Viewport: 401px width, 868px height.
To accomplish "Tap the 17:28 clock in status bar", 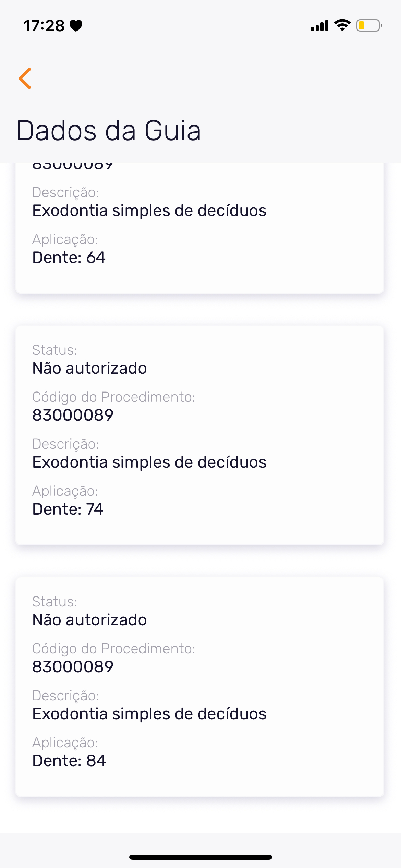I will tap(44, 26).
